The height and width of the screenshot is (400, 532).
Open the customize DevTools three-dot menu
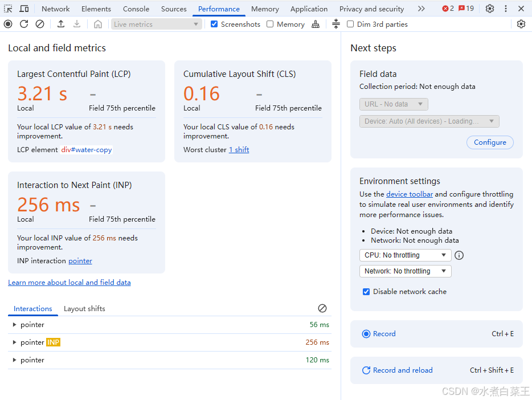[x=506, y=9]
